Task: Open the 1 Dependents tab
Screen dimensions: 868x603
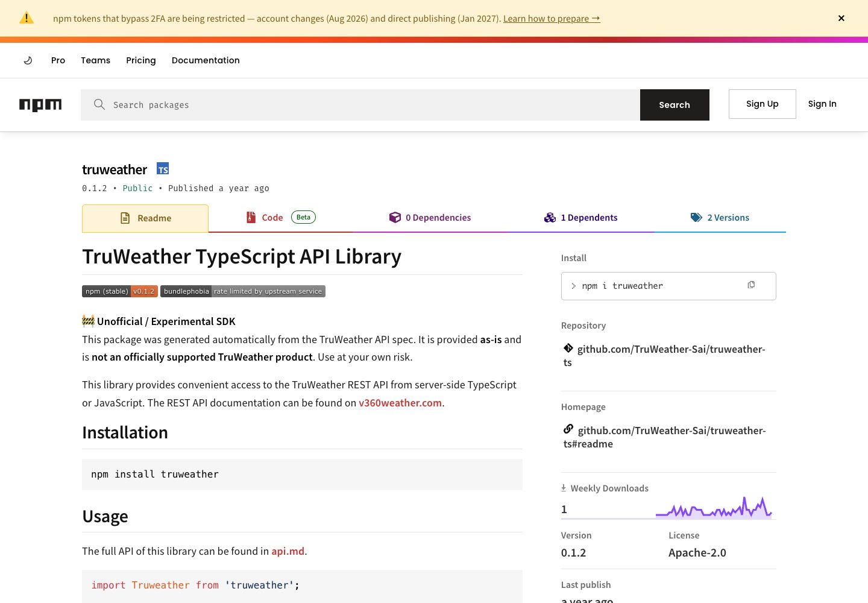Action: 580,218
